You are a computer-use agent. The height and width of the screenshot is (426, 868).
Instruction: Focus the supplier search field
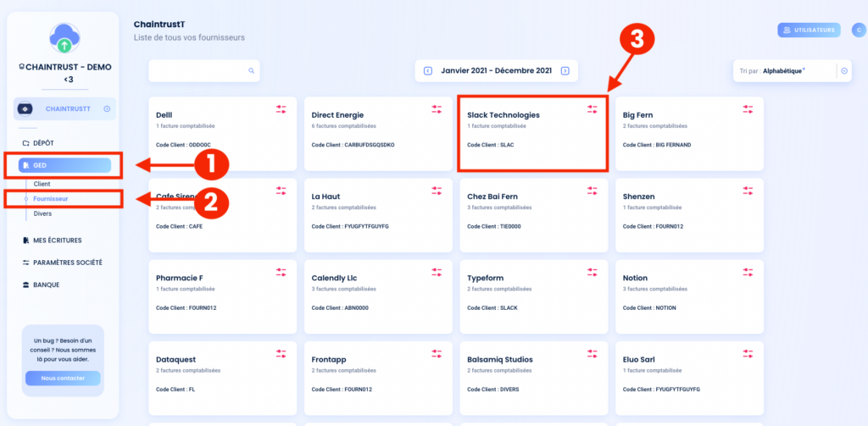pos(203,71)
